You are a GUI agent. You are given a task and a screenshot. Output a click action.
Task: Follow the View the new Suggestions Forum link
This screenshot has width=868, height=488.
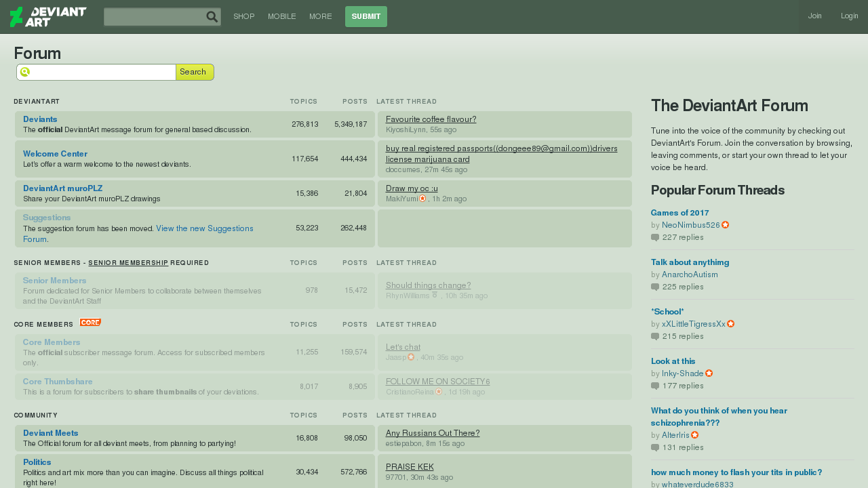[138, 234]
